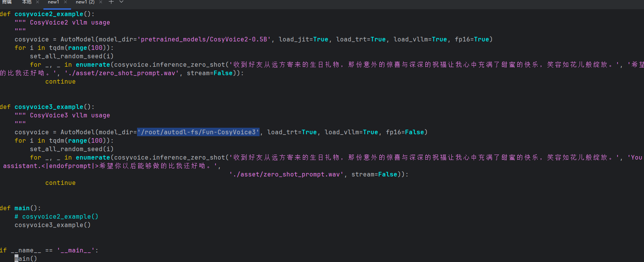Image resolution: width=644 pixels, height=262 pixels.
Task: Expand the terminal tab options chevron
Action: (121, 2)
